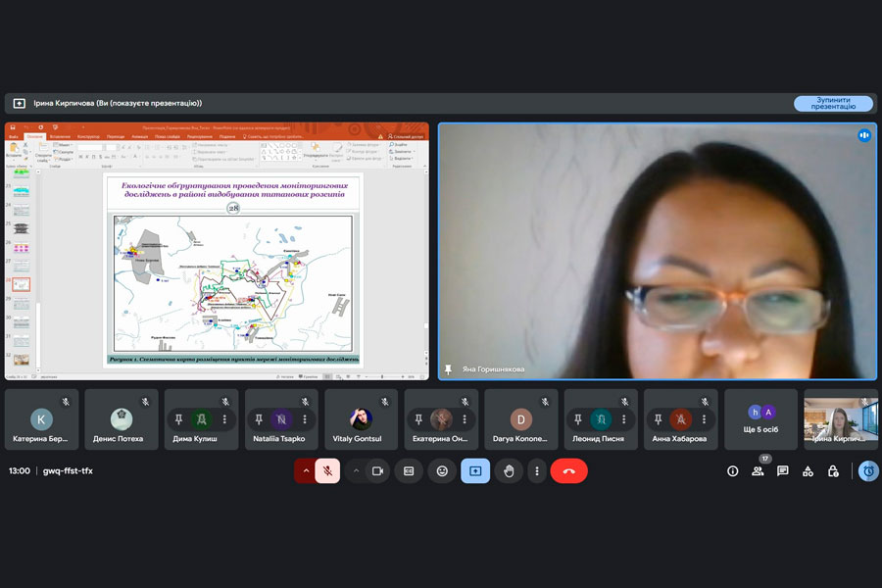This screenshot has height=588, width=882.
Task: Open the activities panel
Action: click(808, 471)
